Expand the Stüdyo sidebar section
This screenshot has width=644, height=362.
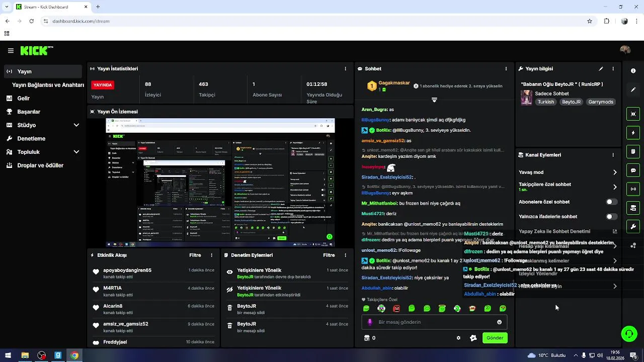(76, 125)
